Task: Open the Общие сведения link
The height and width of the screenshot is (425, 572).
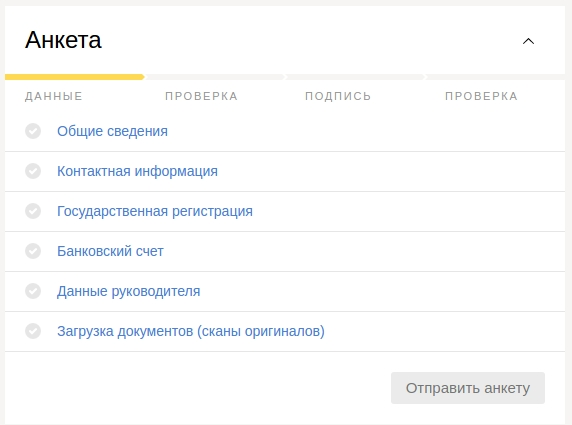Action: click(x=112, y=131)
